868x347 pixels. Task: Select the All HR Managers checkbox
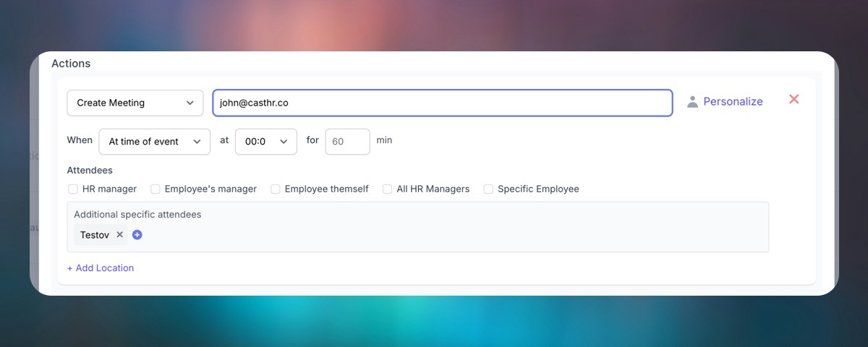coord(388,189)
